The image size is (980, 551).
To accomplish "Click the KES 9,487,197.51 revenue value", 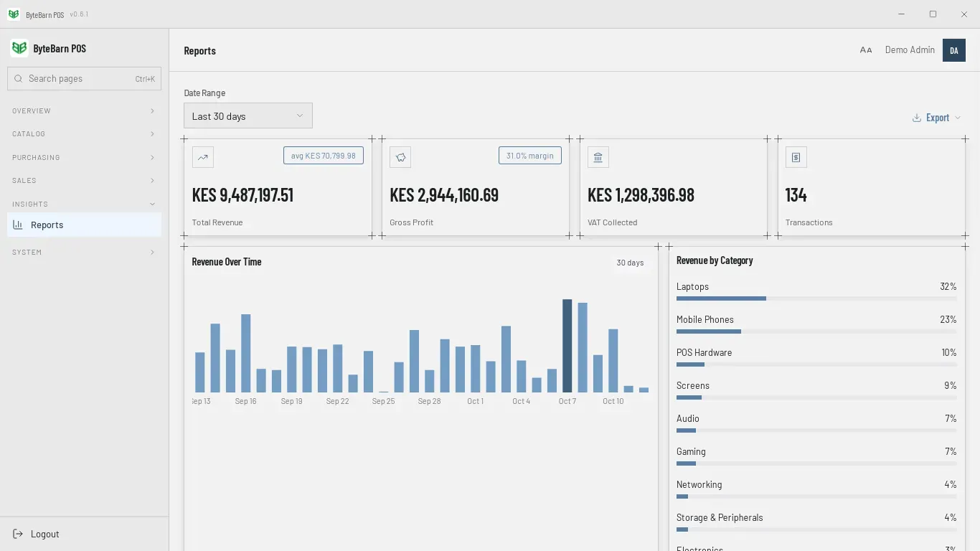I will click(x=242, y=195).
